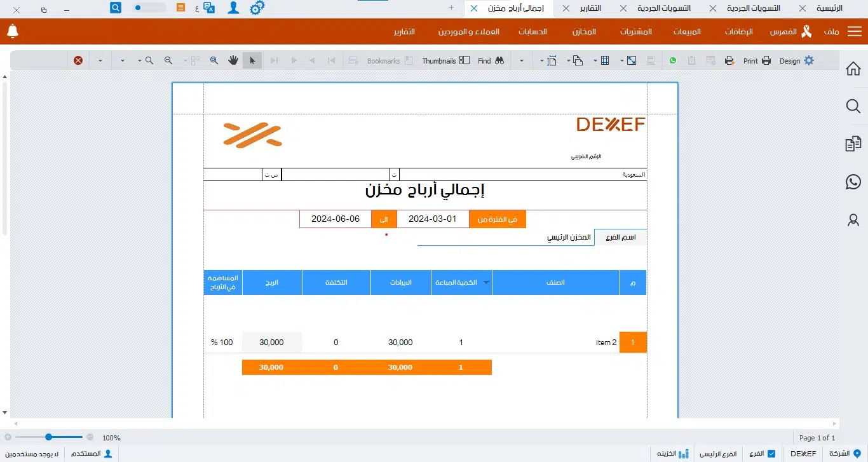The height and width of the screenshot is (462, 868).
Task: Toggle the الفرع checkbox in status bar
Action: [x=771, y=454]
